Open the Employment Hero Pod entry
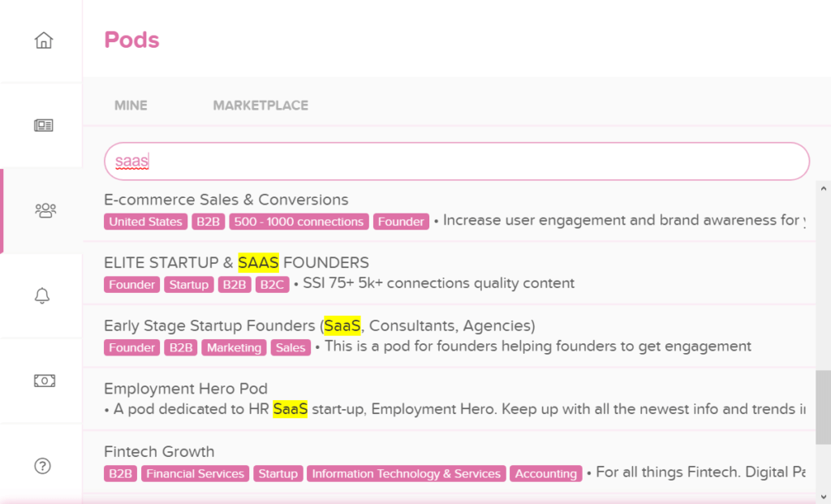The width and height of the screenshot is (831, 504). tap(449, 399)
